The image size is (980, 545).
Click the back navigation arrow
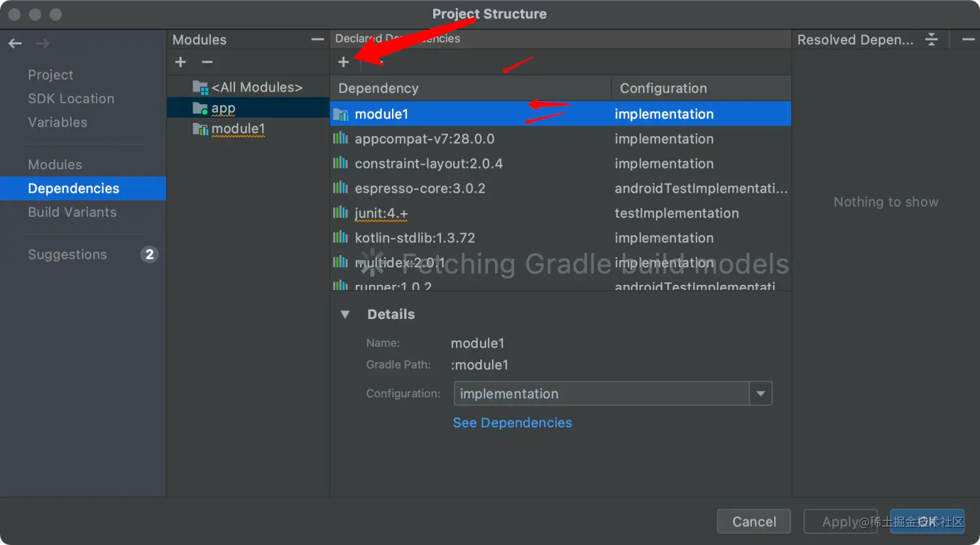[x=15, y=44]
